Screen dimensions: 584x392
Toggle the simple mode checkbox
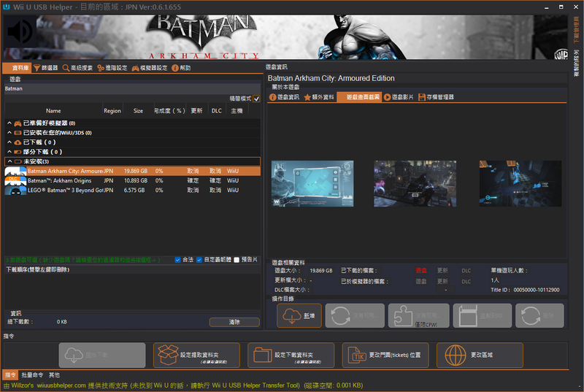click(x=256, y=99)
